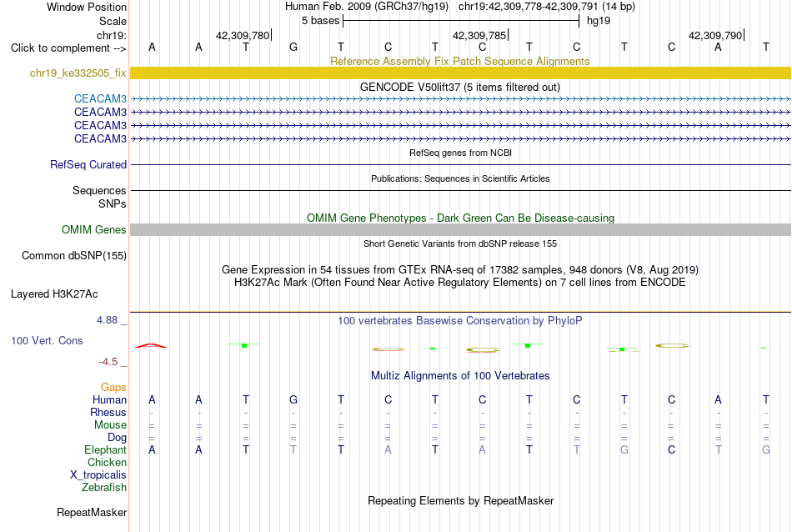Click the chr19:42,309,778-42,309,791 (14 bp) position text
The image size is (792, 532).
tap(547, 7)
